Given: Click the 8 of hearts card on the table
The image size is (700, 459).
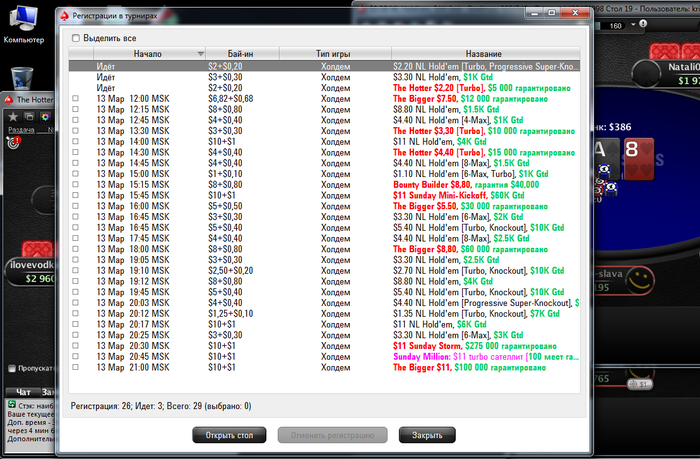Looking at the screenshot, I should pos(638,159).
